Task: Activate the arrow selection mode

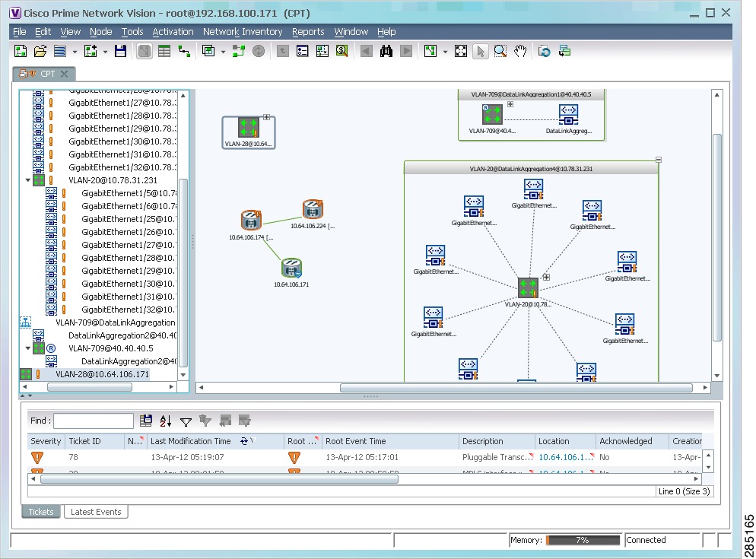Action: 481,51
